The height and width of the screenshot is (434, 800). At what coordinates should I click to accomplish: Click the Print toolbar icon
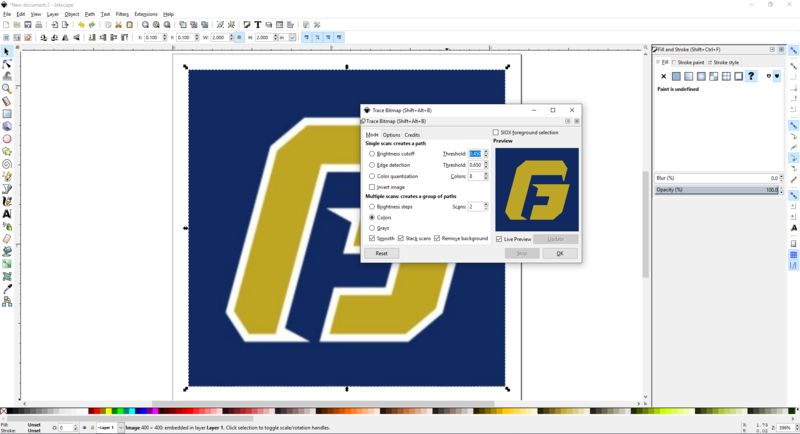[38, 24]
